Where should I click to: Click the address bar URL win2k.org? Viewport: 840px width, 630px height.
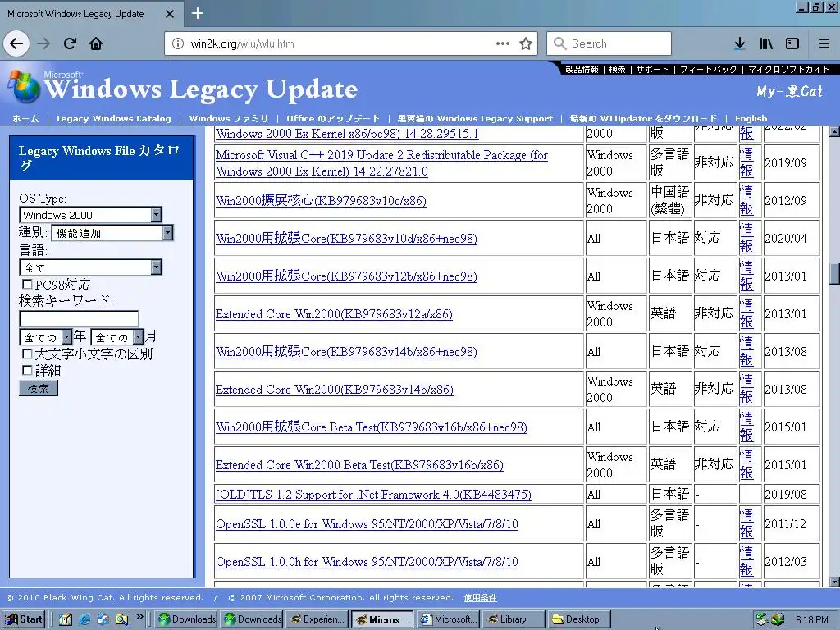(242, 44)
